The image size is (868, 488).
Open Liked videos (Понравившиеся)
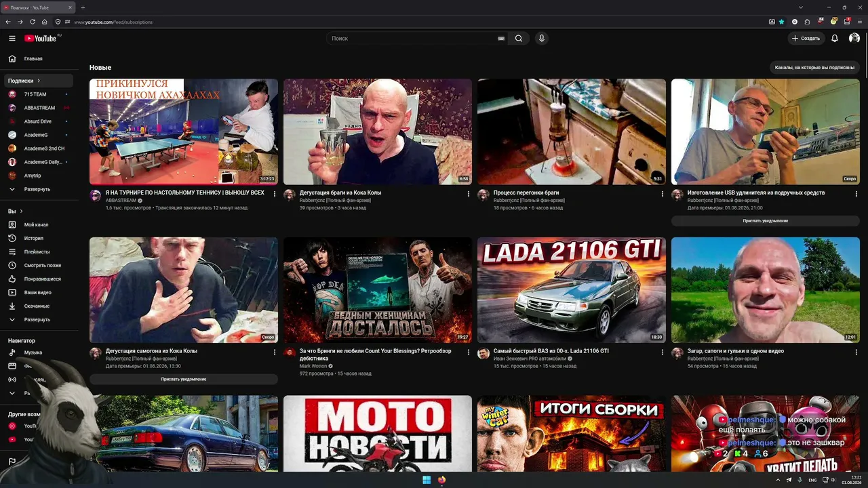pyautogui.click(x=40, y=279)
